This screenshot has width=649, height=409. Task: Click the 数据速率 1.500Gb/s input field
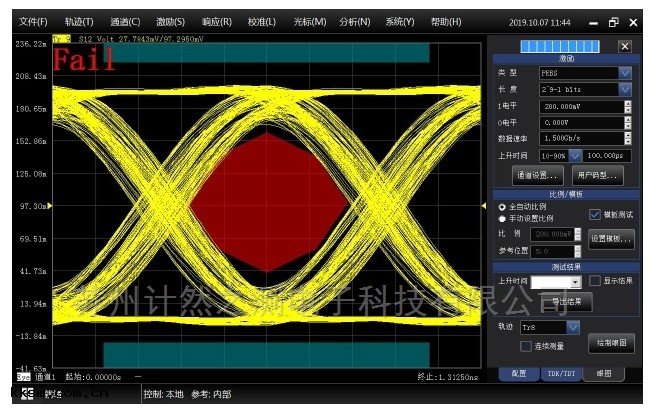click(x=579, y=138)
